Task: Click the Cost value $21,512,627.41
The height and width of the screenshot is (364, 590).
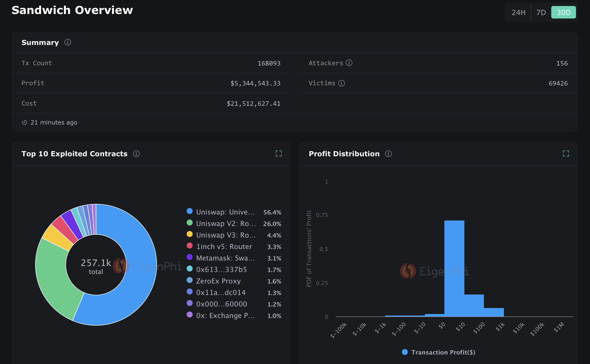Action: coord(253,103)
